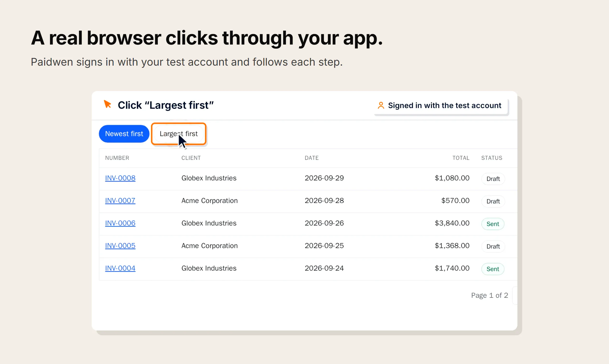Click the $1,368.00 total cell

click(452, 246)
